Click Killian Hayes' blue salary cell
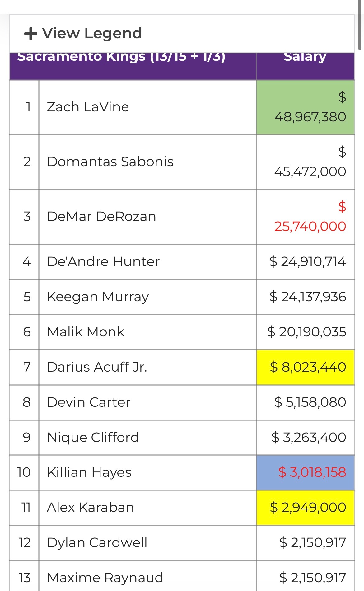This screenshot has height=591, width=364. click(x=305, y=473)
